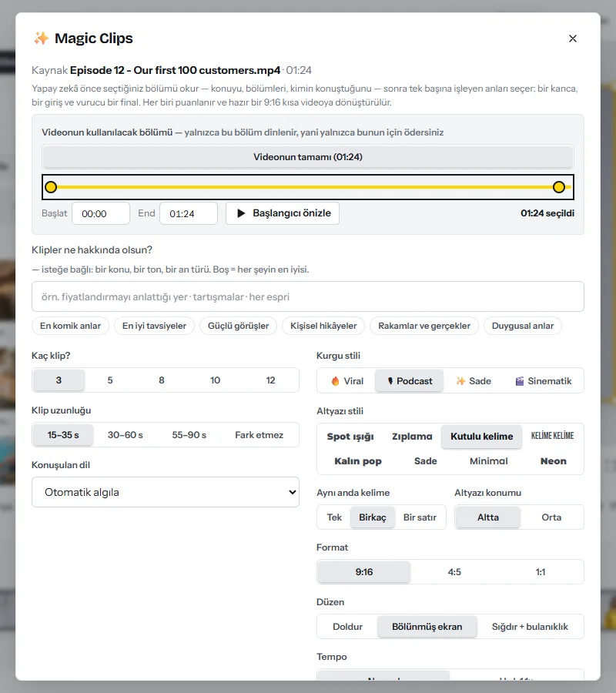Select 55–90 s clip length
Screen dimensions: 616x693
coord(189,435)
